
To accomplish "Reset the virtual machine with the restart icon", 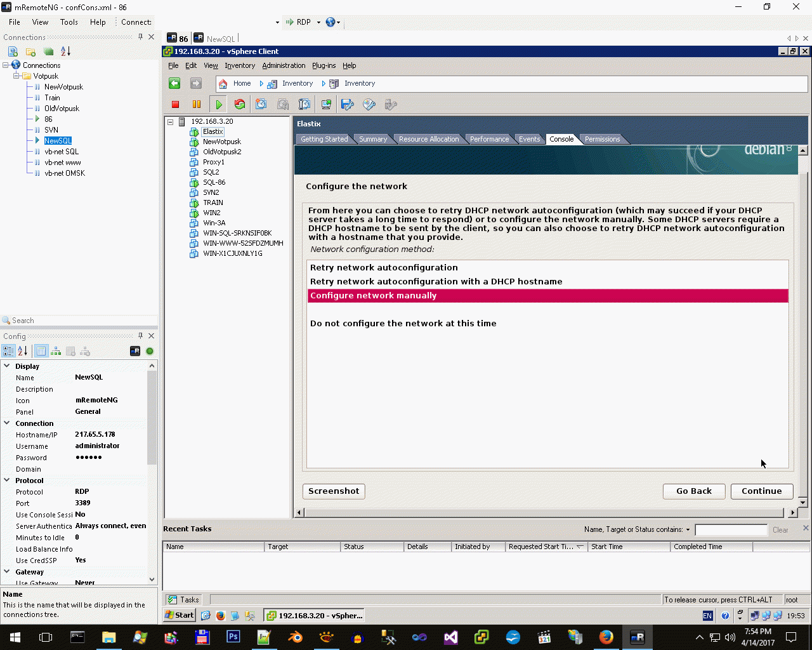I will pyautogui.click(x=239, y=104).
